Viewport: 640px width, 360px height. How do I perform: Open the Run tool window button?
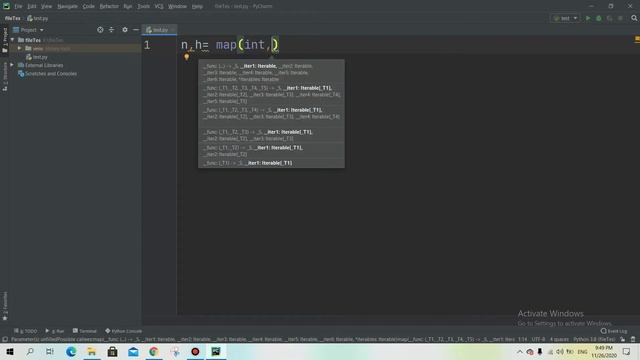(55, 331)
